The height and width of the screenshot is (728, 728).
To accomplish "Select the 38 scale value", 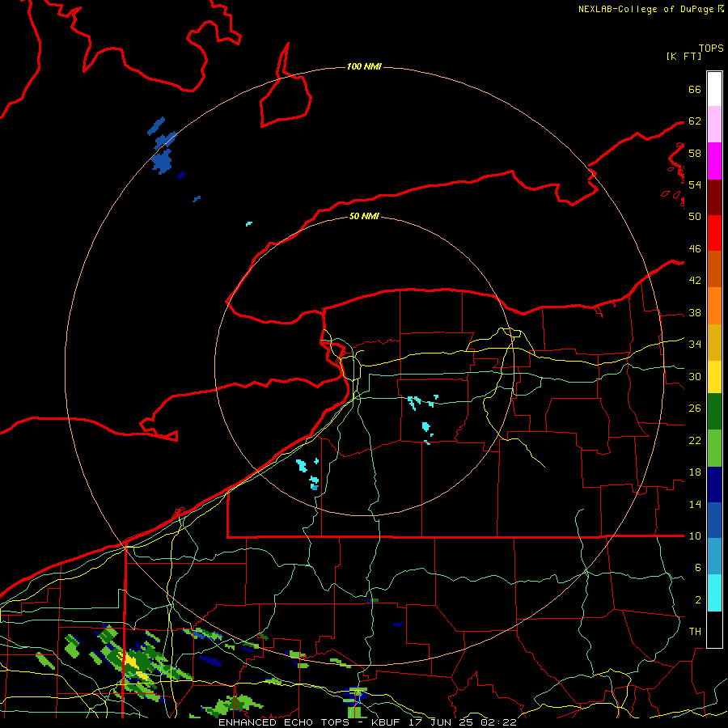I will tap(695, 312).
